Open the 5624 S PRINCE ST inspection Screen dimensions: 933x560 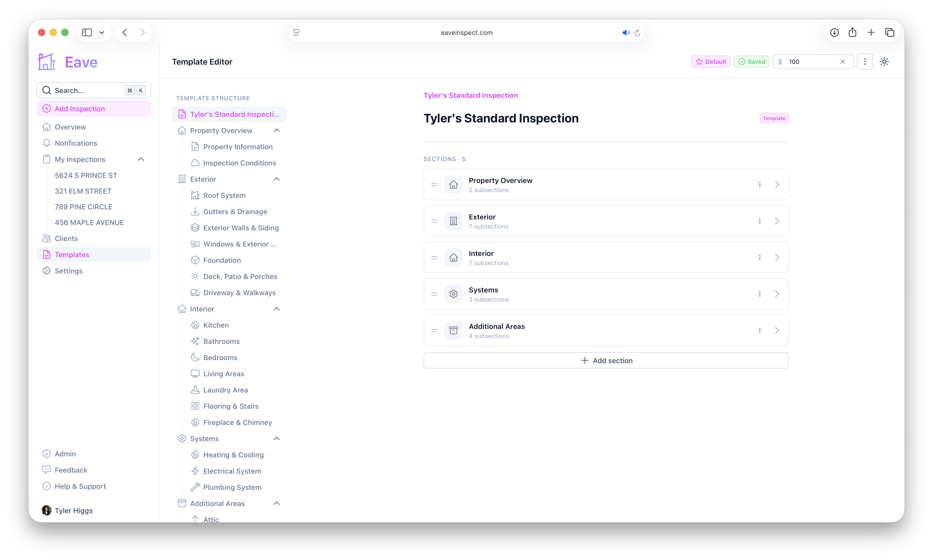(x=86, y=175)
